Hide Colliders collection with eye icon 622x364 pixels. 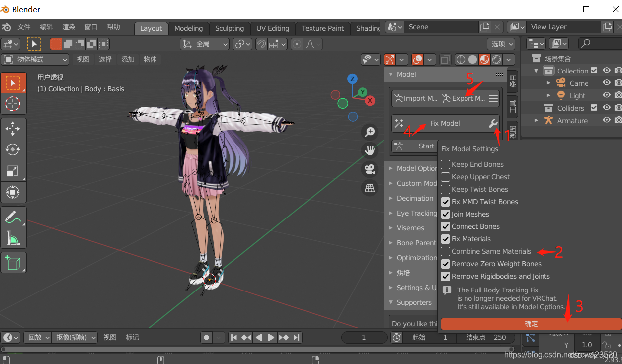coord(607,108)
